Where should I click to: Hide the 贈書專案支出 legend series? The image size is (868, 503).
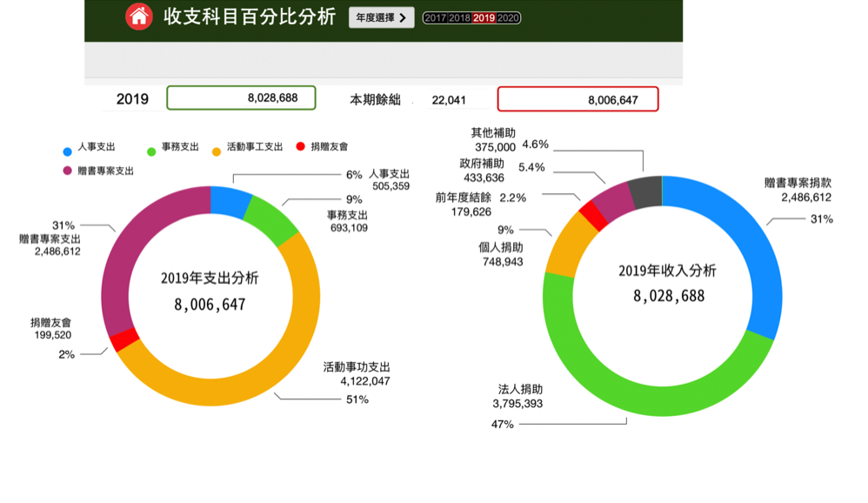coord(97,171)
